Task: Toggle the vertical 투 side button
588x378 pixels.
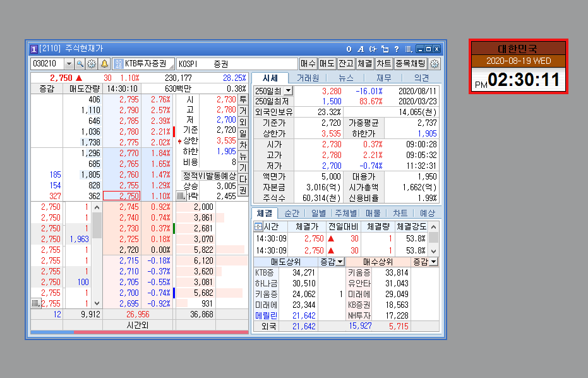Action: point(243,100)
